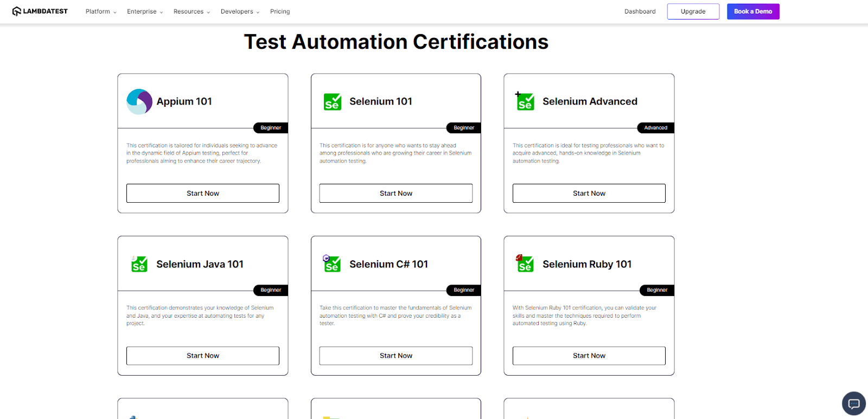Click the Selenium C# 101 card title
Viewport: 868px width, 419px height.
pos(389,264)
